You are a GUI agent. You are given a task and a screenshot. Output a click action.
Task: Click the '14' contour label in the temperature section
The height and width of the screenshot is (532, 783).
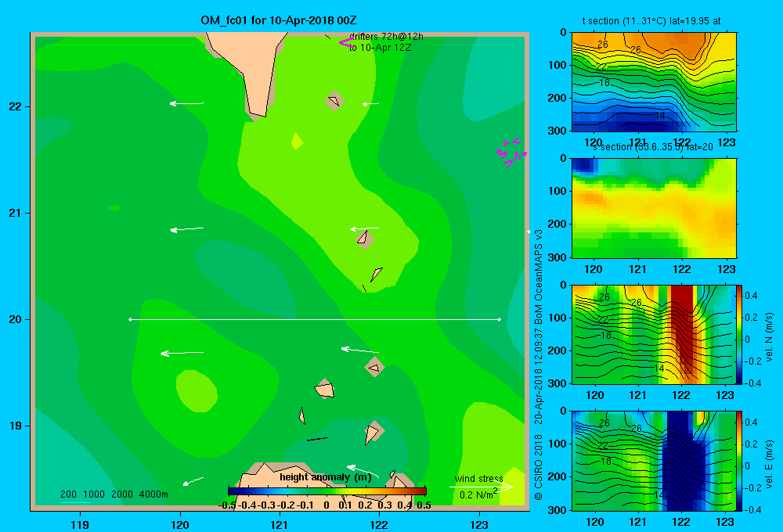(659, 116)
